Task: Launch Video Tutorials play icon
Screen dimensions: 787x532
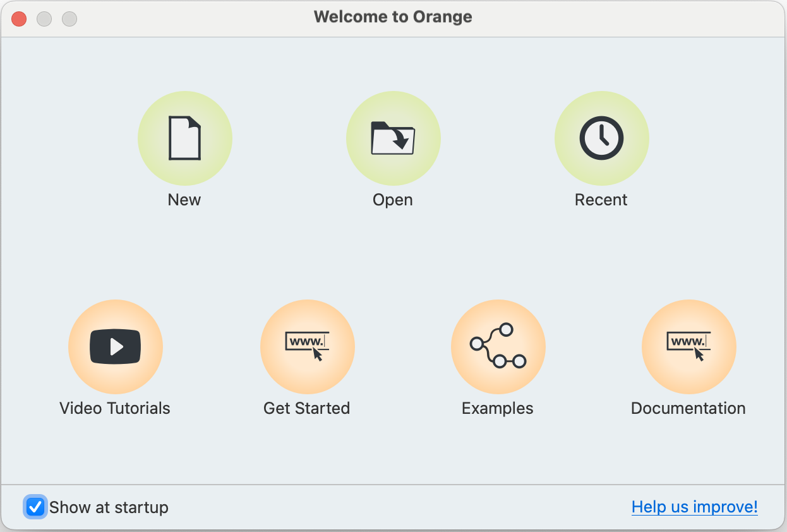Action: (x=115, y=347)
